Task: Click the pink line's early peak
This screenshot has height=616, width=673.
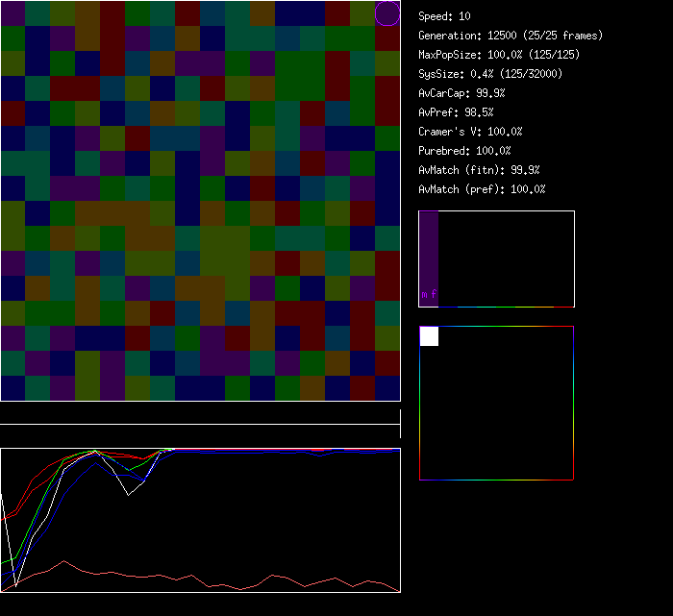Action: [x=63, y=561]
